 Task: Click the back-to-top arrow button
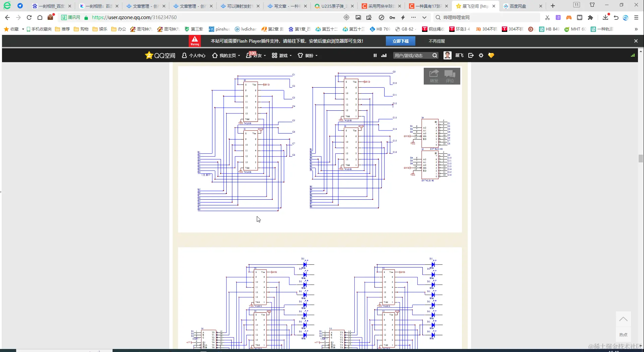click(x=623, y=319)
